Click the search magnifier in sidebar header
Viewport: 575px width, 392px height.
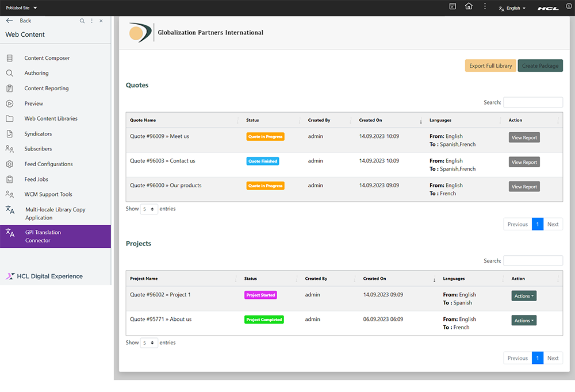coord(82,21)
